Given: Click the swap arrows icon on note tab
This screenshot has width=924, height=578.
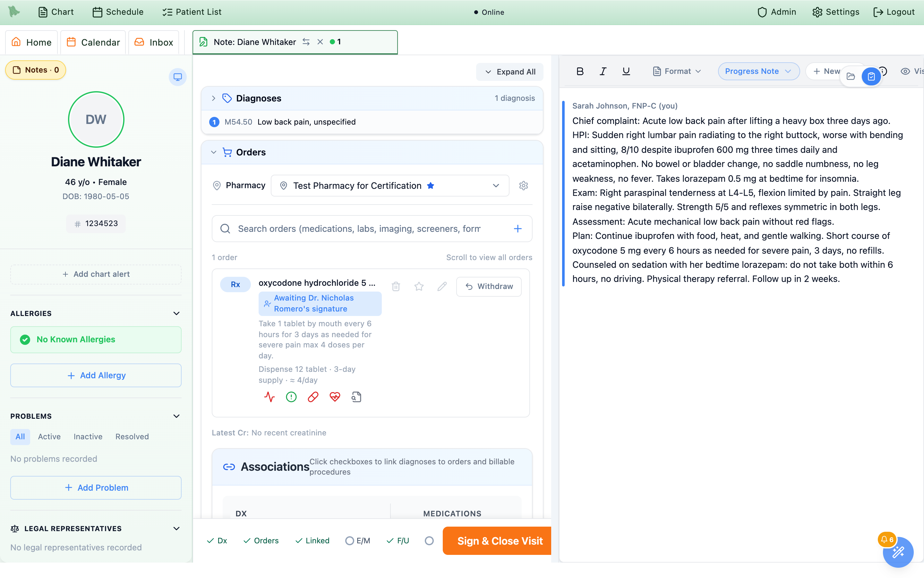Looking at the screenshot, I should pyautogui.click(x=306, y=42).
